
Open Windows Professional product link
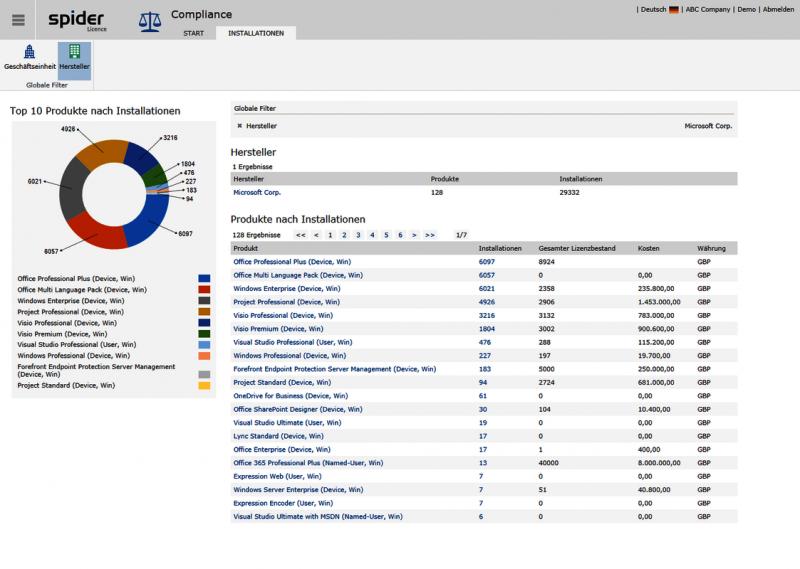(289, 356)
